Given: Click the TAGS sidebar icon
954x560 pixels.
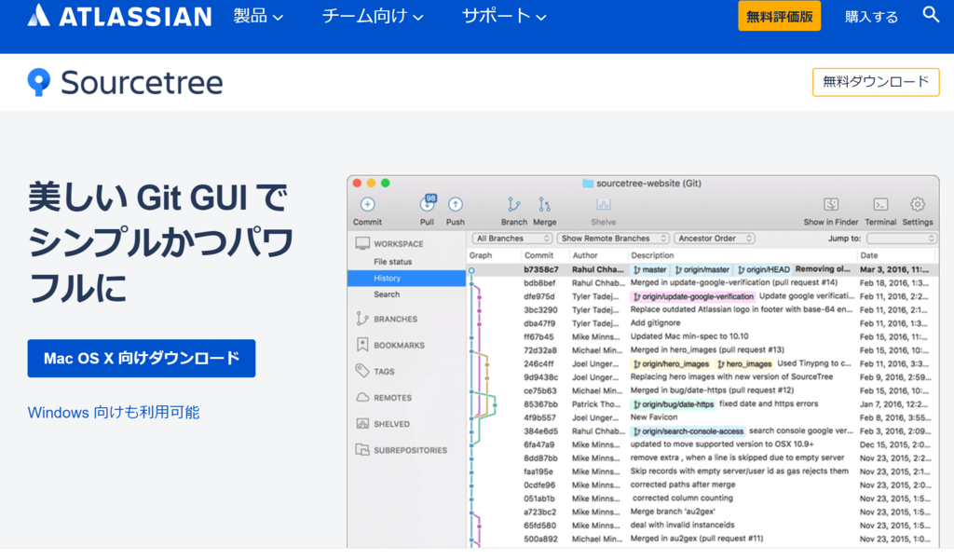Looking at the screenshot, I should [x=362, y=371].
